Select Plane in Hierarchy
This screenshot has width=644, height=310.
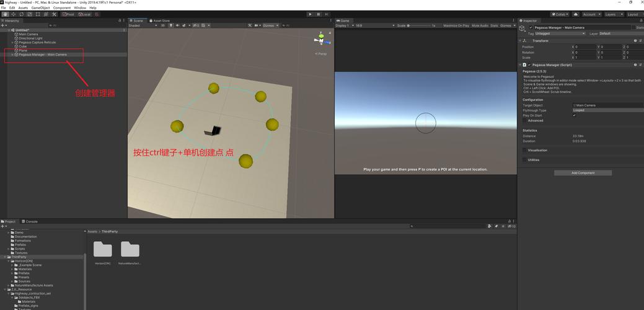click(x=22, y=50)
